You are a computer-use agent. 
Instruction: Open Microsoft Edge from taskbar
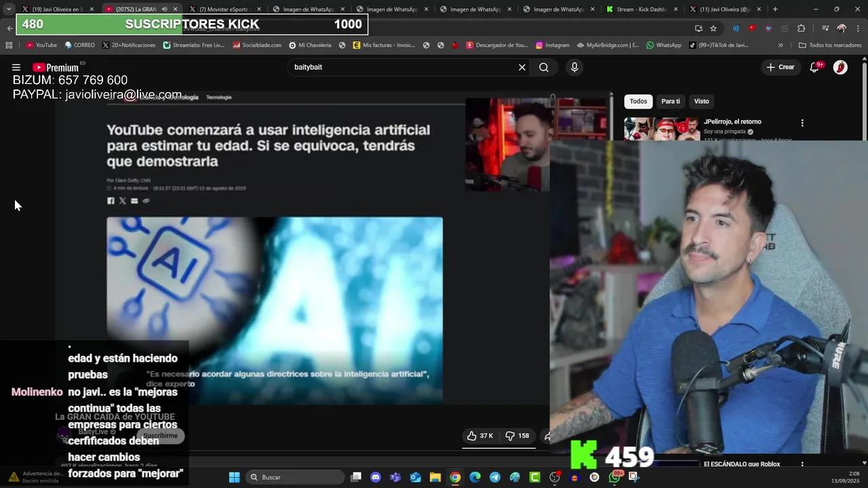tap(475, 477)
